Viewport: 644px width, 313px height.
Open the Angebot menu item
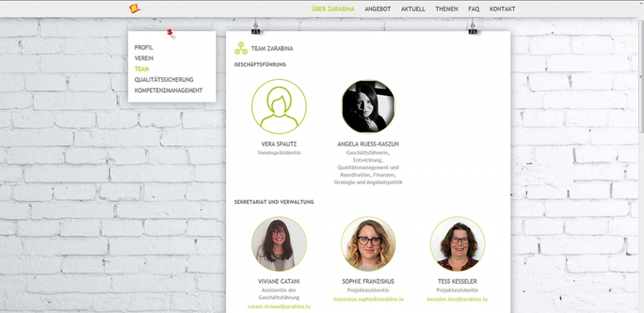[x=378, y=9]
